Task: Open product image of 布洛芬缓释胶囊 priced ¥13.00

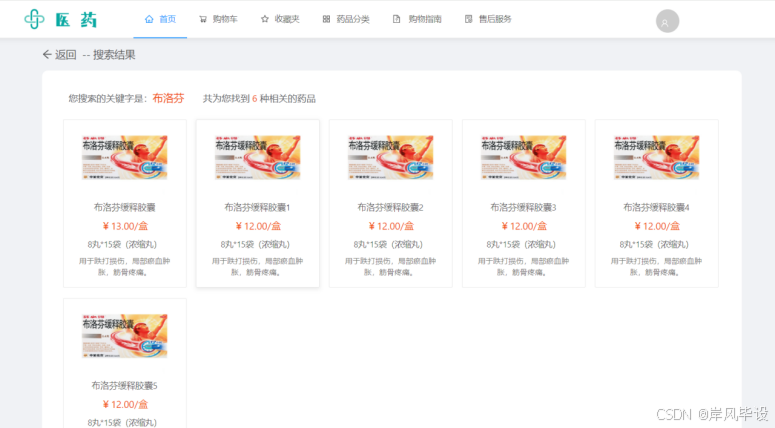Action: 125,157
